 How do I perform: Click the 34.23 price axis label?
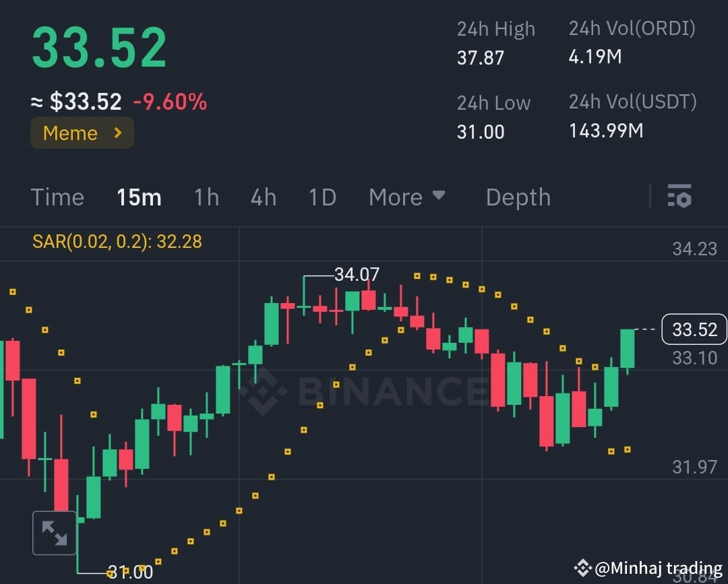click(x=694, y=249)
